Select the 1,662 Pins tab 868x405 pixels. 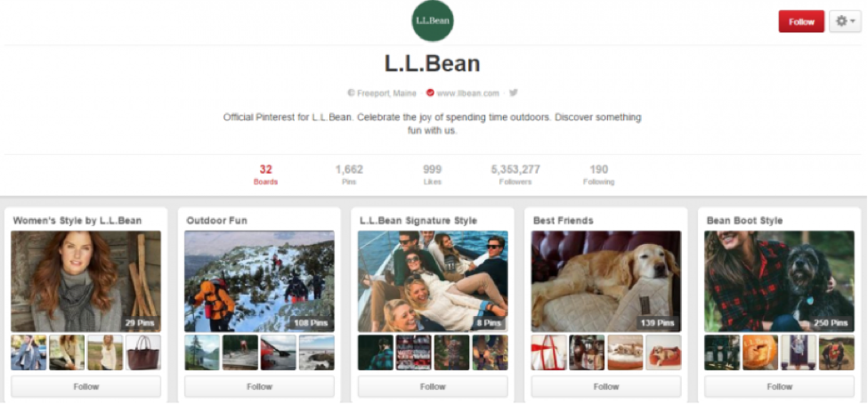[349, 174]
